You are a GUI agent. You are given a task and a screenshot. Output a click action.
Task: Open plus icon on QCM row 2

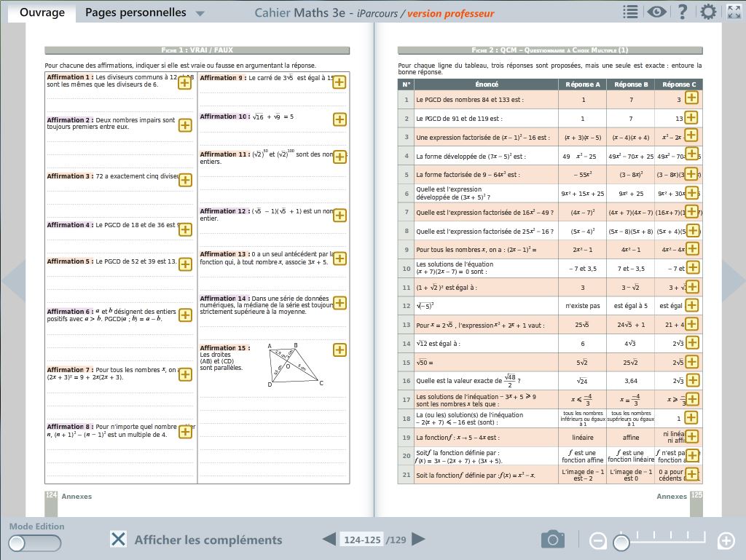point(691,117)
